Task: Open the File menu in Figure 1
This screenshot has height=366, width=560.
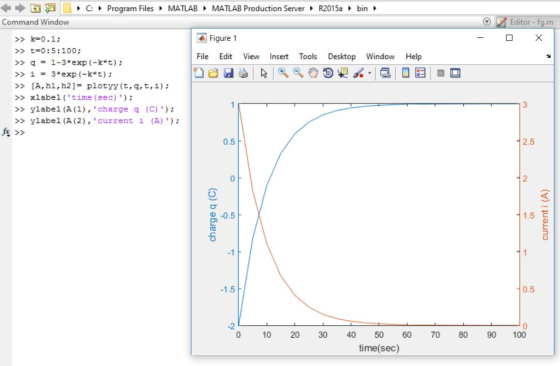Action: click(202, 56)
